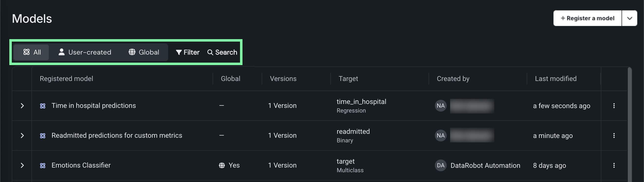Expand the Readmitted predictions for custom metrics row
The width and height of the screenshot is (644, 182).
coord(22,136)
